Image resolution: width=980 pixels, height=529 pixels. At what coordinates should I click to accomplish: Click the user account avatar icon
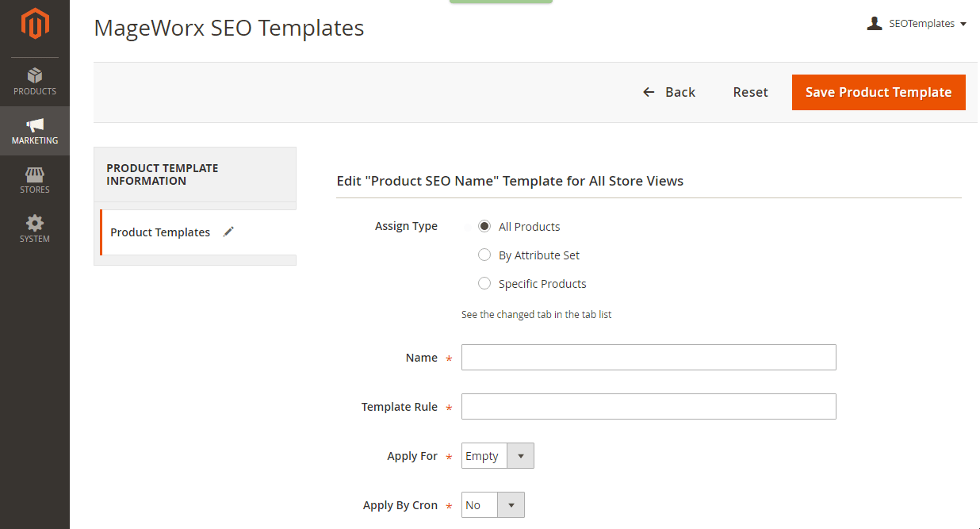pos(875,24)
